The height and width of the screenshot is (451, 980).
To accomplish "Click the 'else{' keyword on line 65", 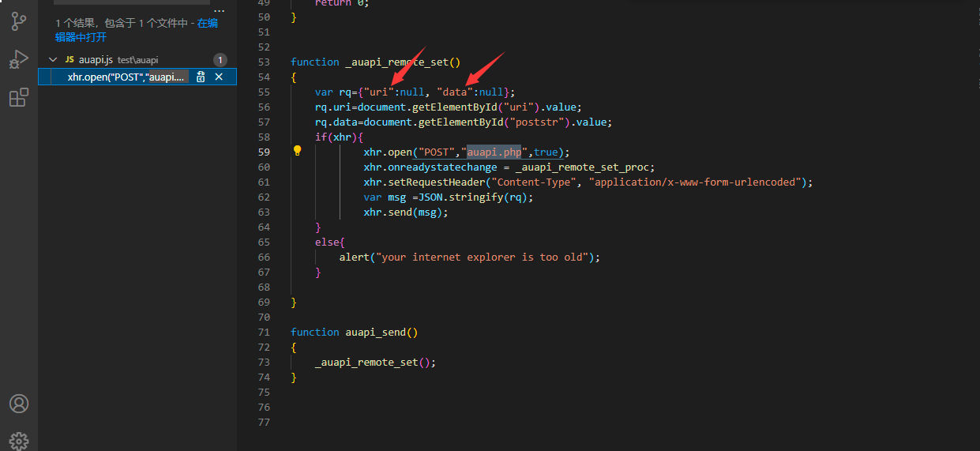I will coord(330,242).
